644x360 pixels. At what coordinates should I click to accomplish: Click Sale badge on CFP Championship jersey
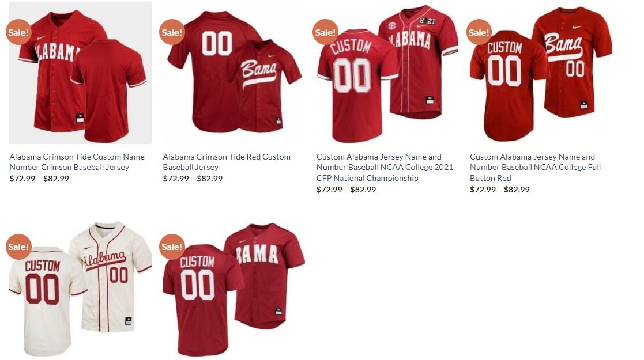click(x=325, y=32)
